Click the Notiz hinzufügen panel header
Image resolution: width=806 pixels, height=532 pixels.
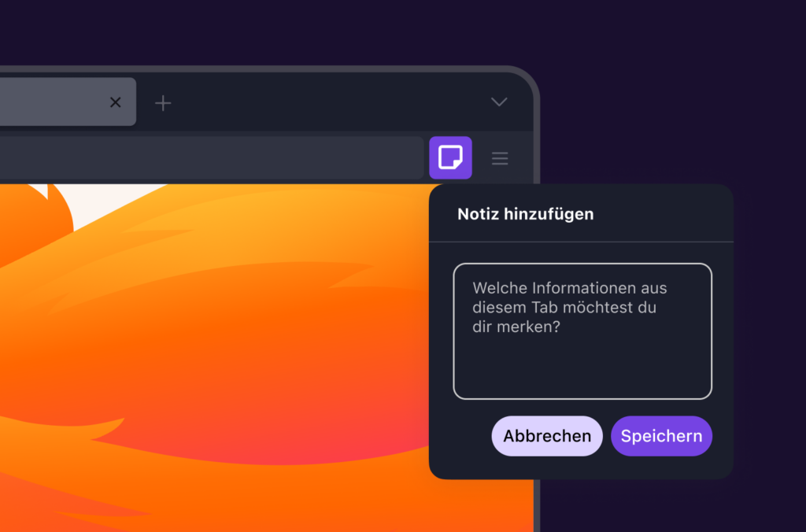click(526, 213)
